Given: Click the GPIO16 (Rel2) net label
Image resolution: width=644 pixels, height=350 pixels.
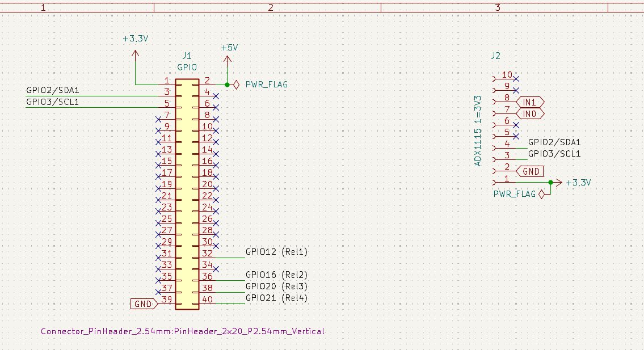Looking at the screenshot, I should point(276,275).
